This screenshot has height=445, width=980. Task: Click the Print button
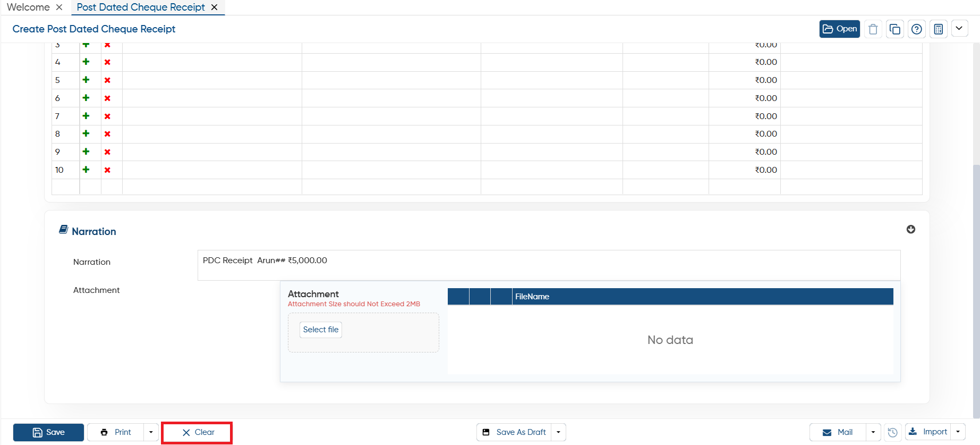coord(116,432)
